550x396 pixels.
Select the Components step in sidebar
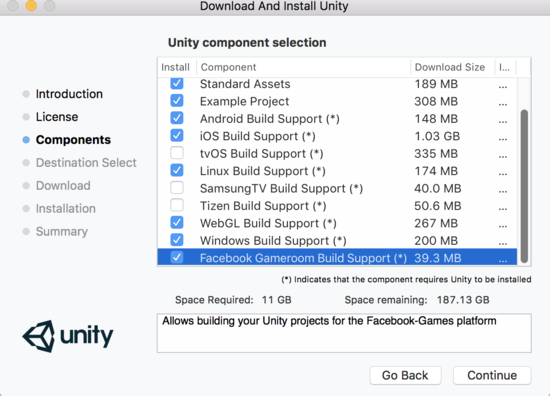click(x=73, y=140)
